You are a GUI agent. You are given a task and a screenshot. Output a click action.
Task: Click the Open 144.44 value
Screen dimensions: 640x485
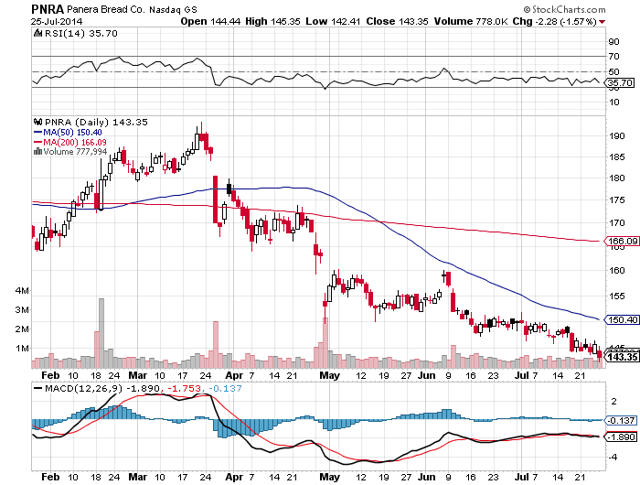coord(210,21)
